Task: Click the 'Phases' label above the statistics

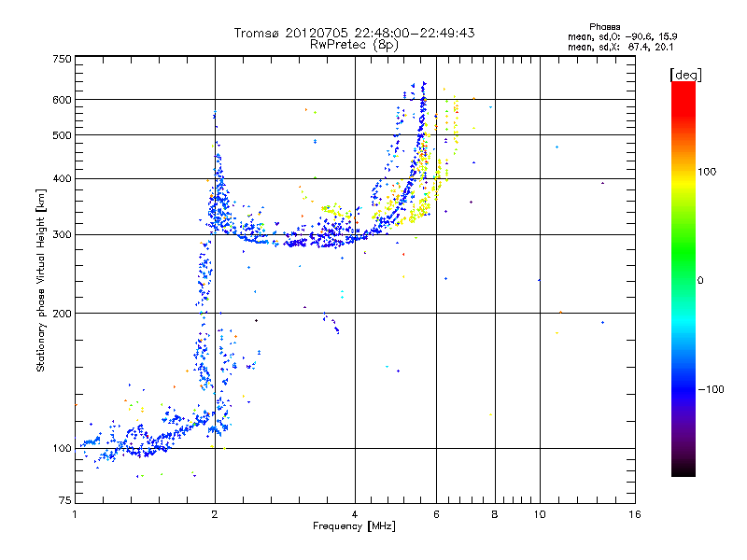Action: [x=604, y=27]
